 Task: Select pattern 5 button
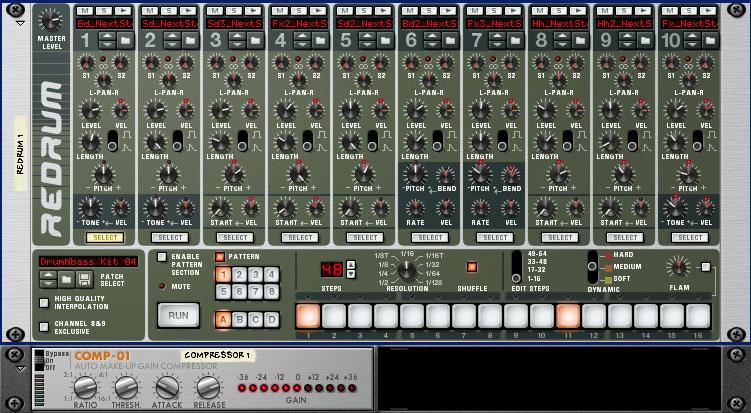(x=224, y=291)
